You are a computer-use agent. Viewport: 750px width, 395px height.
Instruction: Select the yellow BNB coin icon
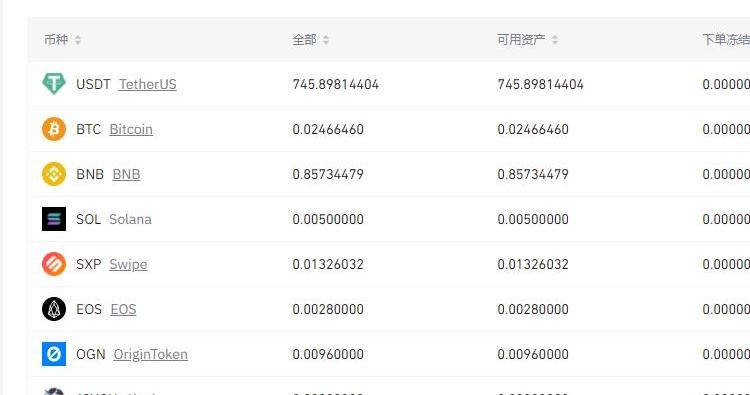point(54,174)
